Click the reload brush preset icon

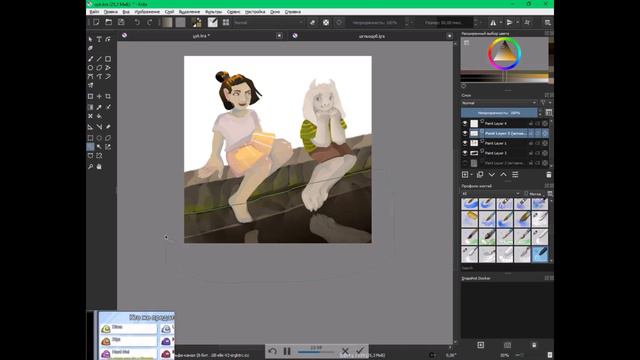(339, 22)
